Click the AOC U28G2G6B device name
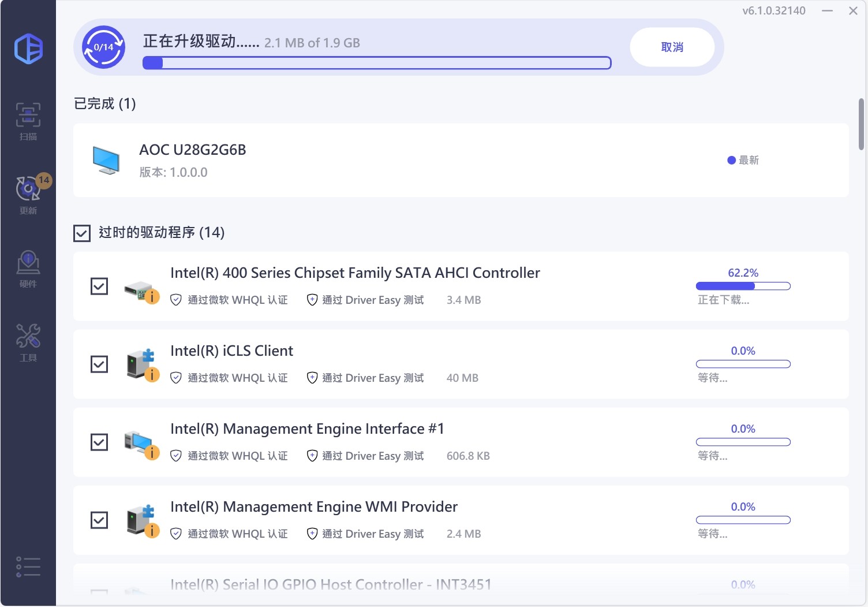 point(193,150)
